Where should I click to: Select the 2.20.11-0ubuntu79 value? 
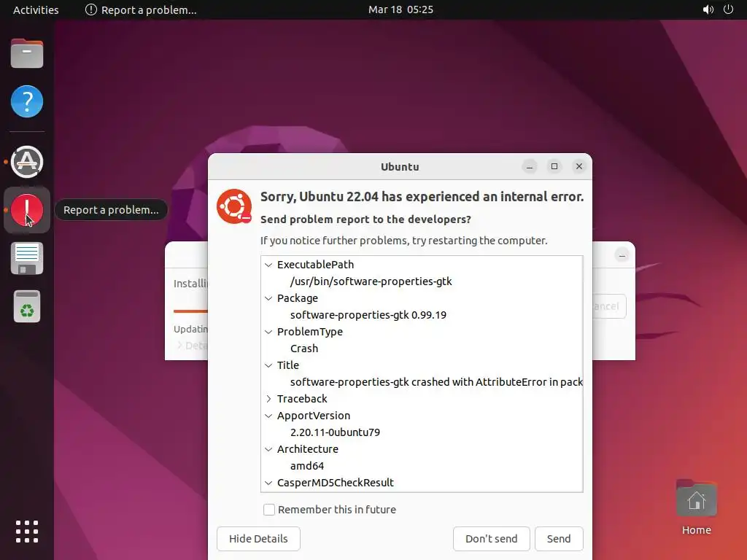tap(335, 432)
